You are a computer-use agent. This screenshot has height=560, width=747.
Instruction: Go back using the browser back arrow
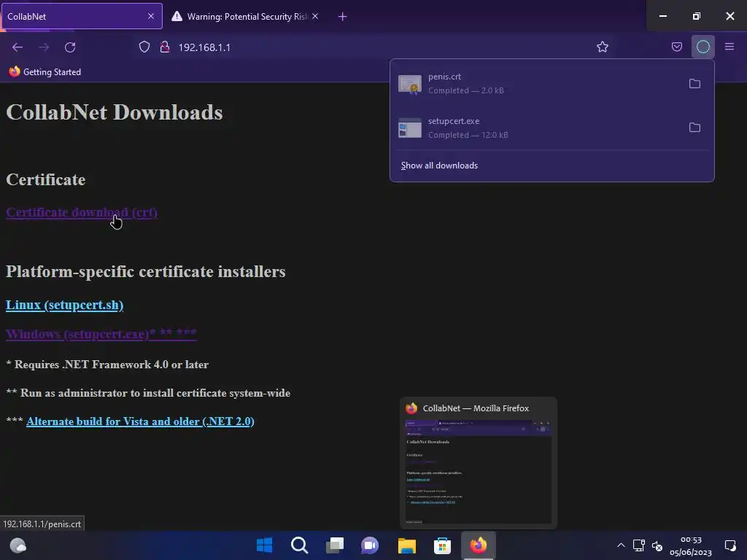tap(18, 47)
